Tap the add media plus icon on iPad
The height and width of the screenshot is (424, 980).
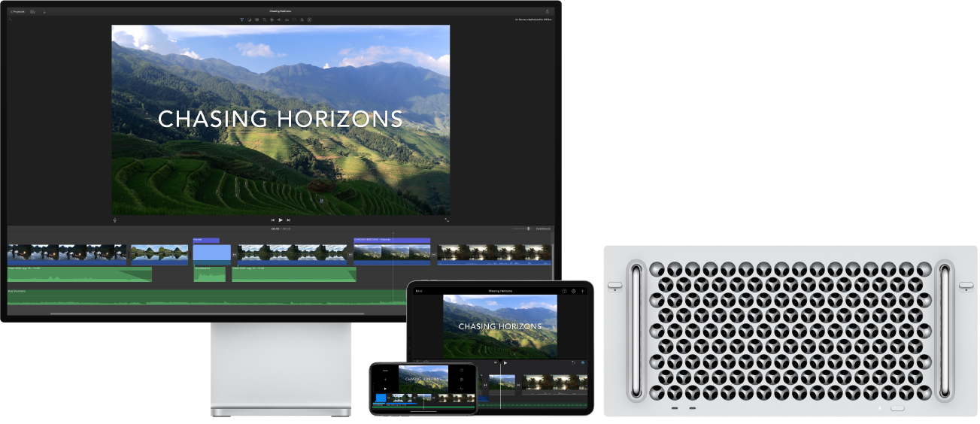tap(583, 291)
